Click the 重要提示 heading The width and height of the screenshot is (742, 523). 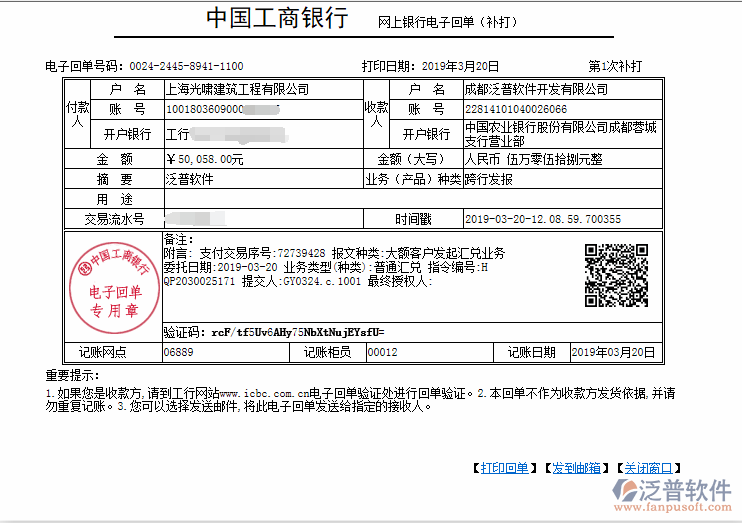(x=72, y=376)
